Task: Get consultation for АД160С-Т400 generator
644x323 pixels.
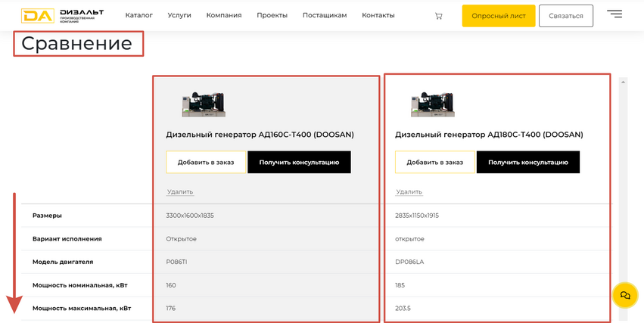Action: (299, 162)
